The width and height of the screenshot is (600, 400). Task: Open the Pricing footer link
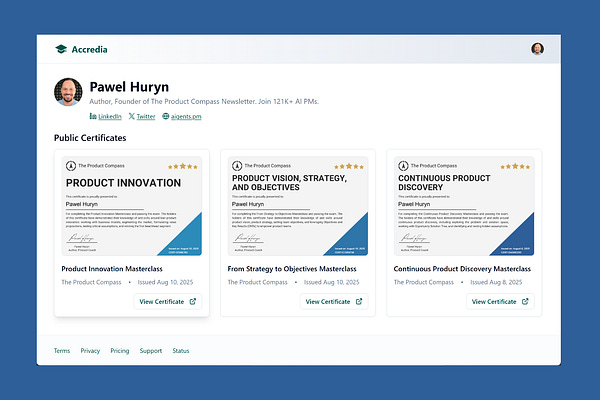[120, 351]
